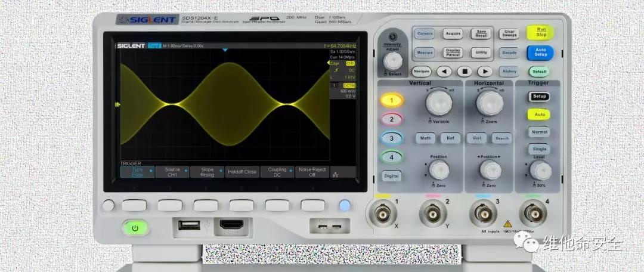Toggle channel 1 yellow button
Screen dimensions: 644x272
pyautogui.click(x=391, y=100)
